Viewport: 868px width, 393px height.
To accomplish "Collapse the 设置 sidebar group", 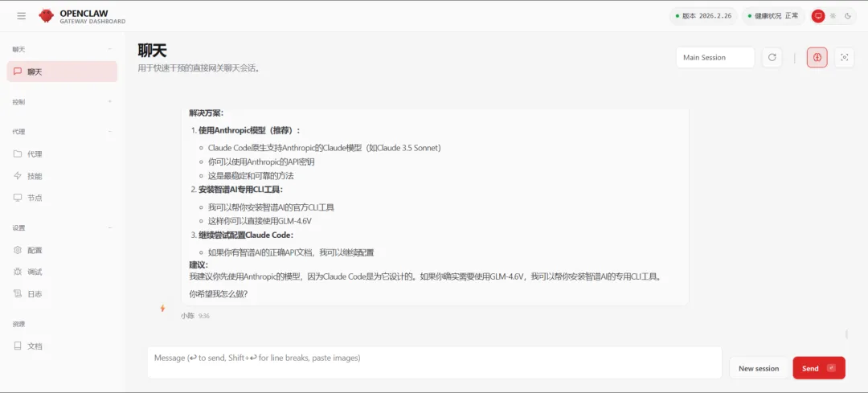I will 109,227.
